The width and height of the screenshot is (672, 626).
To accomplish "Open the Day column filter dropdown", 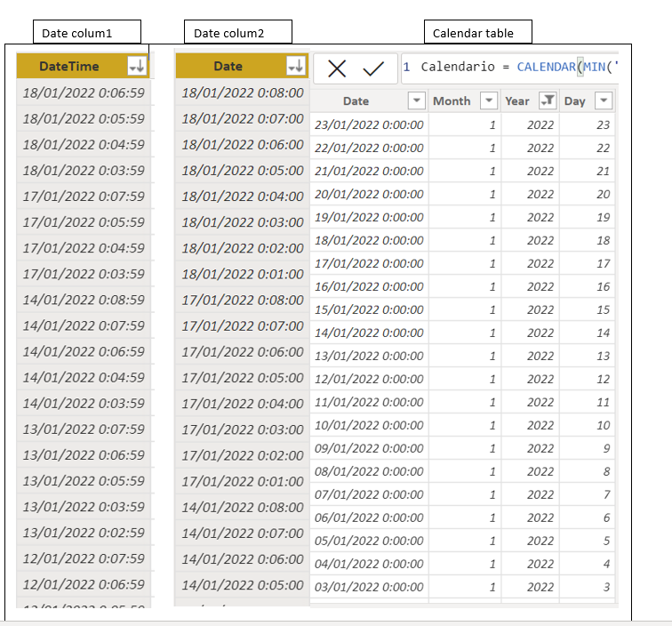I will [x=604, y=100].
